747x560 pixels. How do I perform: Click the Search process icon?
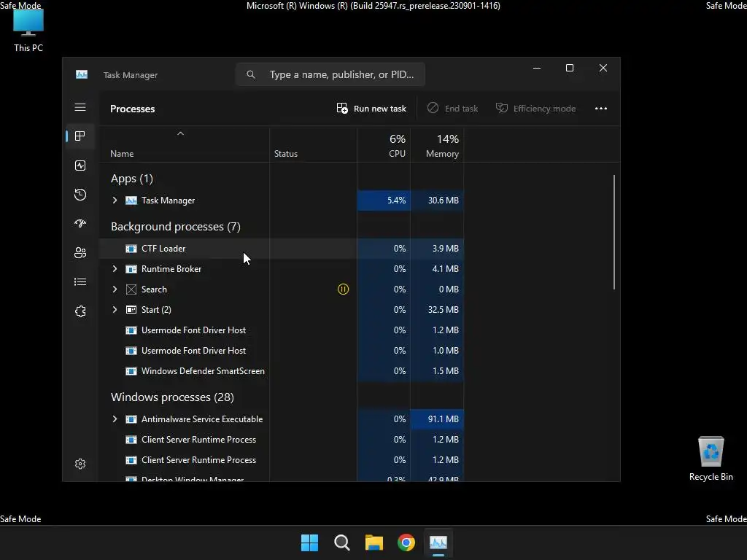[131, 289]
